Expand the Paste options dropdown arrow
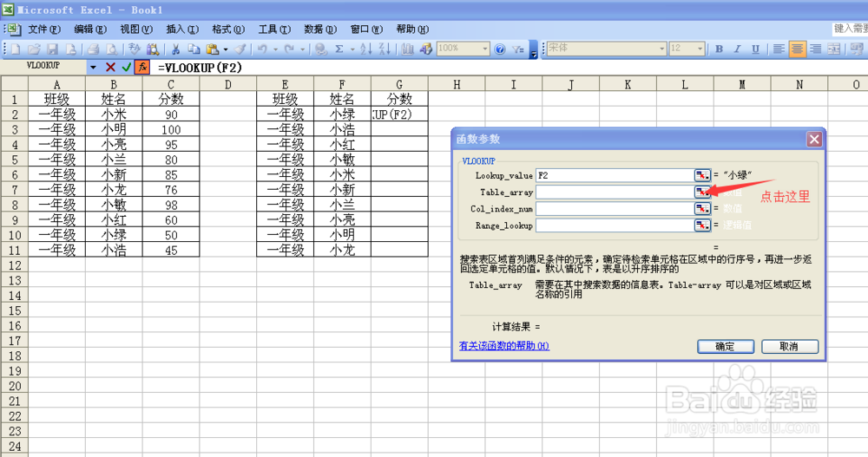This screenshot has height=457, width=868. pos(226,49)
